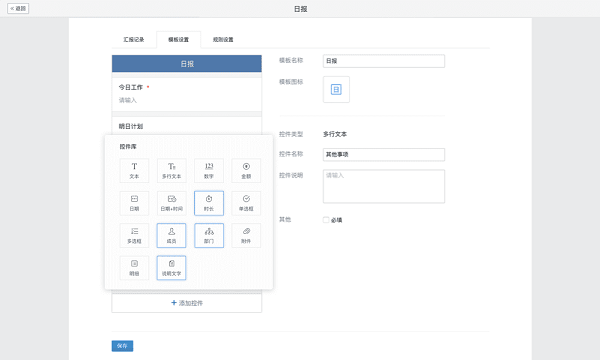600x360 pixels.
Task: Add the 明细 (detail) control
Action: click(x=134, y=268)
